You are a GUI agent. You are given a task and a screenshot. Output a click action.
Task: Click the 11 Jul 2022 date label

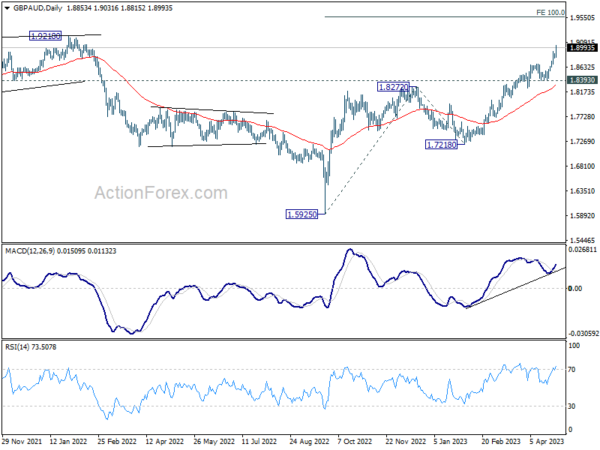tap(259, 441)
